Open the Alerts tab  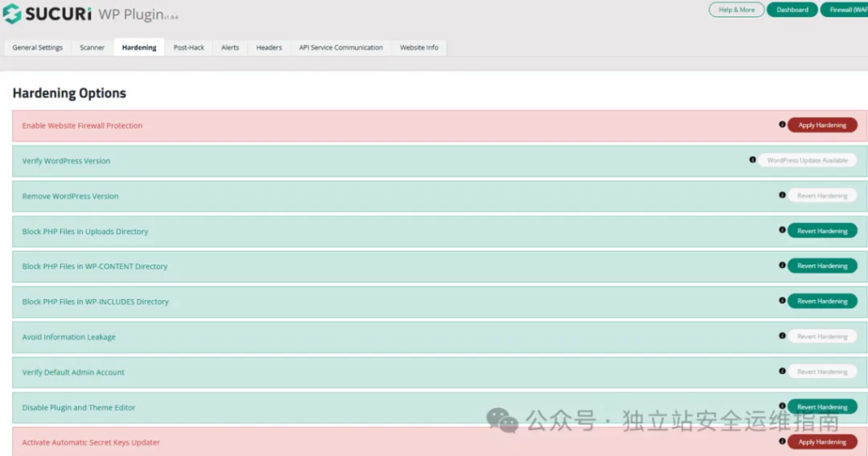[231, 47]
